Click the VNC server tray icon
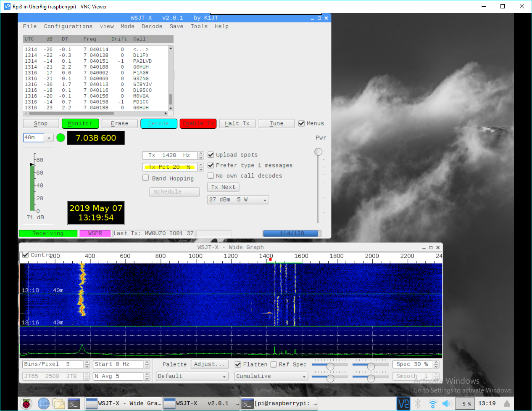Image resolution: width=532 pixels, height=411 pixels. [x=403, y=403]
